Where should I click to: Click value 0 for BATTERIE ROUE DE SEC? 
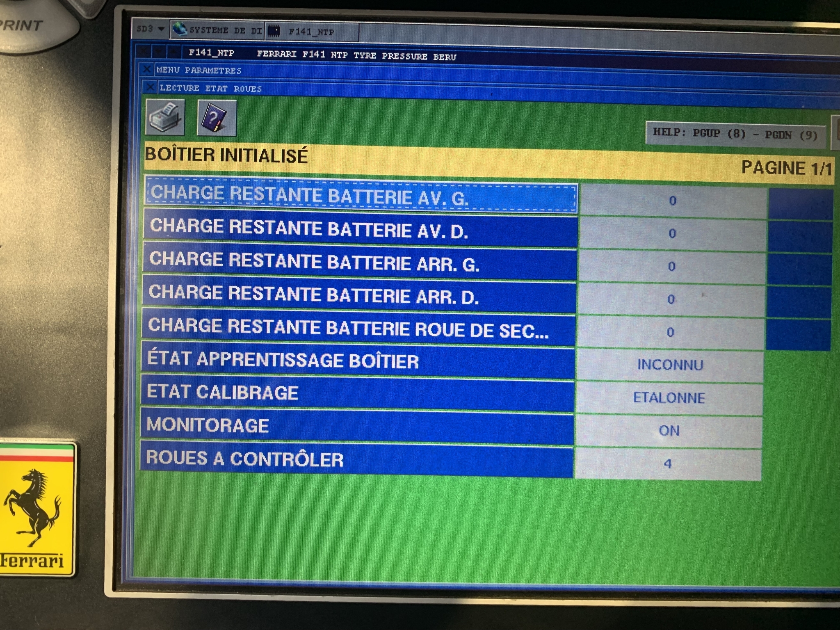(x=671, y=332)
